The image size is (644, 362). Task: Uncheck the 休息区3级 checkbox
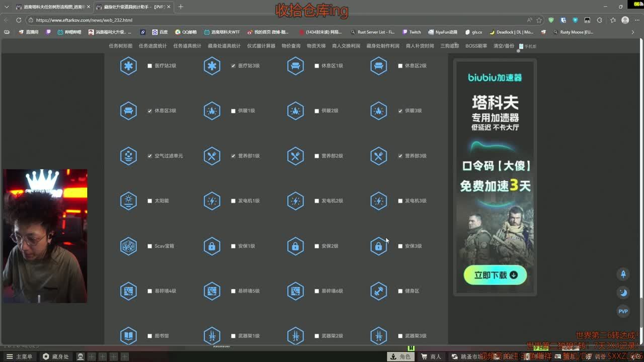(150, 111)
